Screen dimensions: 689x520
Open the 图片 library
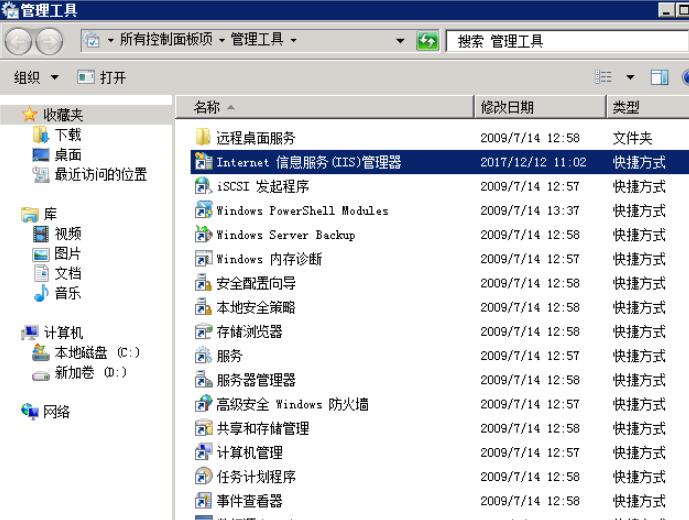pos(68,253)
